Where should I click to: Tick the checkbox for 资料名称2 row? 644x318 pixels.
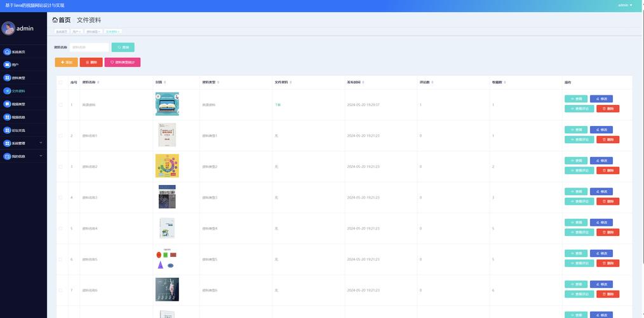pyautogui.click(x=61, y=167)
